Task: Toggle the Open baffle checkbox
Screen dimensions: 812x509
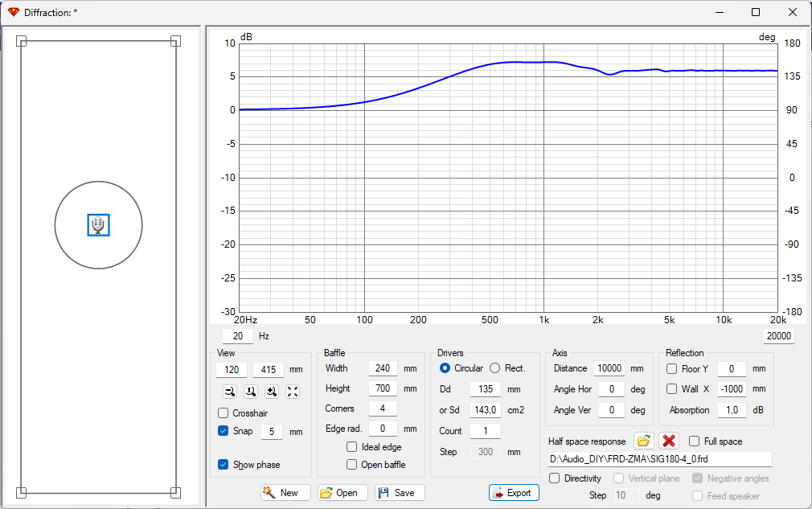Action: coord(351,465)
